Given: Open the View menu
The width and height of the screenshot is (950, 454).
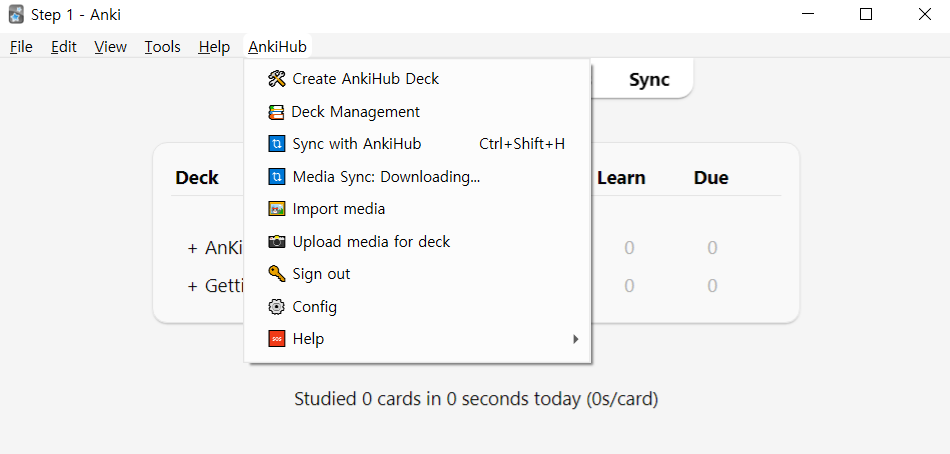Looking at the screenshot, I should tap(110, 47).
